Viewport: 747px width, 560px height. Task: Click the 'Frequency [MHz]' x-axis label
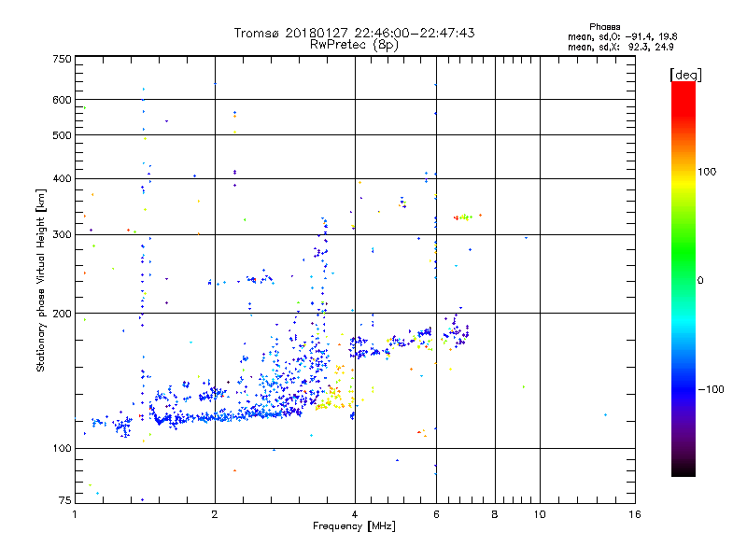[x=354, y=526]
